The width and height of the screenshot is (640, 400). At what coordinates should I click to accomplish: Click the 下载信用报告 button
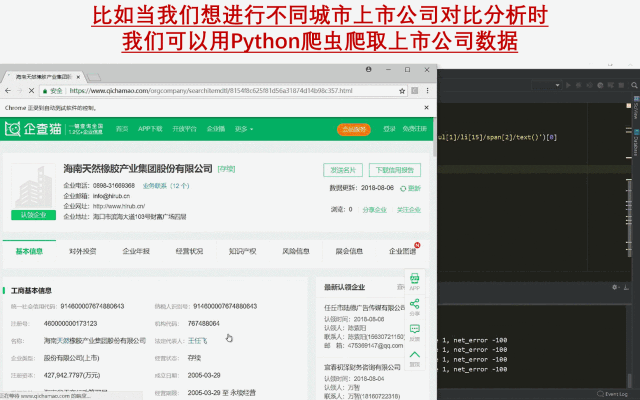pos(395,170)
